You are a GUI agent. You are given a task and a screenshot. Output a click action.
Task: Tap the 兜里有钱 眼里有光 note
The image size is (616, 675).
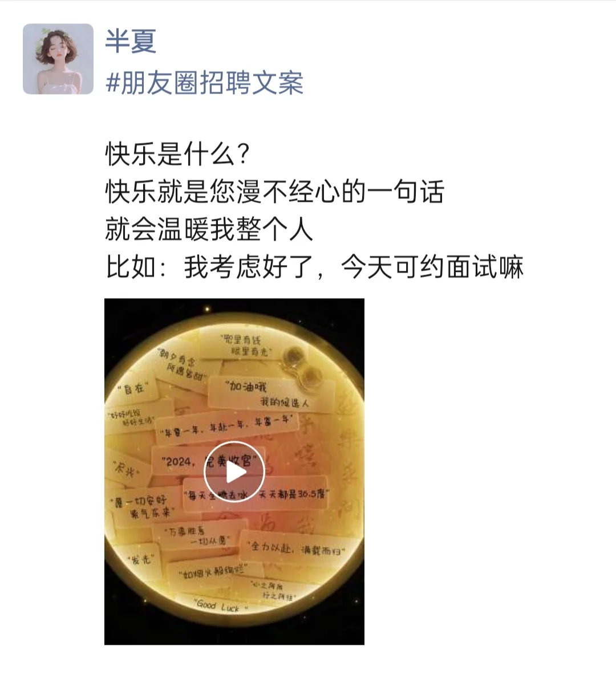(x=245, y=345)
